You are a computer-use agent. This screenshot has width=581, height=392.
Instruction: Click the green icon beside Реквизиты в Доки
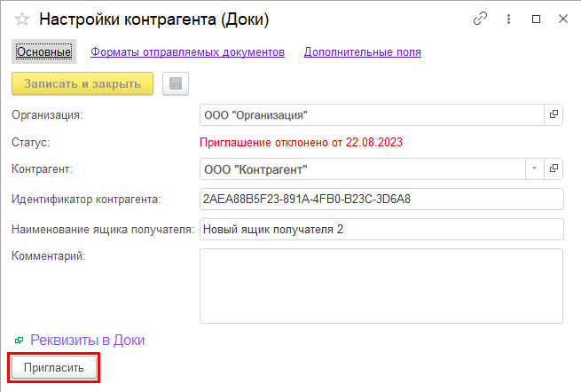(19, 341)
